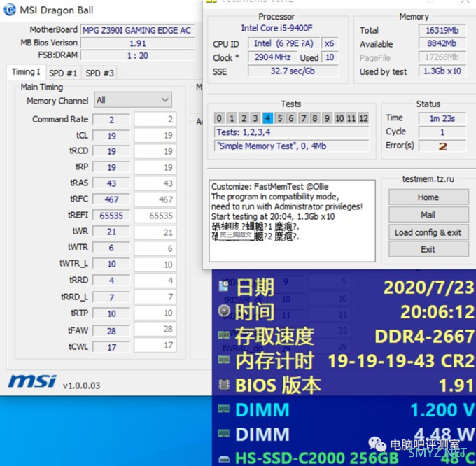476x466 pixels.
Task: Click the MB Bios Version field 1.91
Action: click(x=137, y=43)
